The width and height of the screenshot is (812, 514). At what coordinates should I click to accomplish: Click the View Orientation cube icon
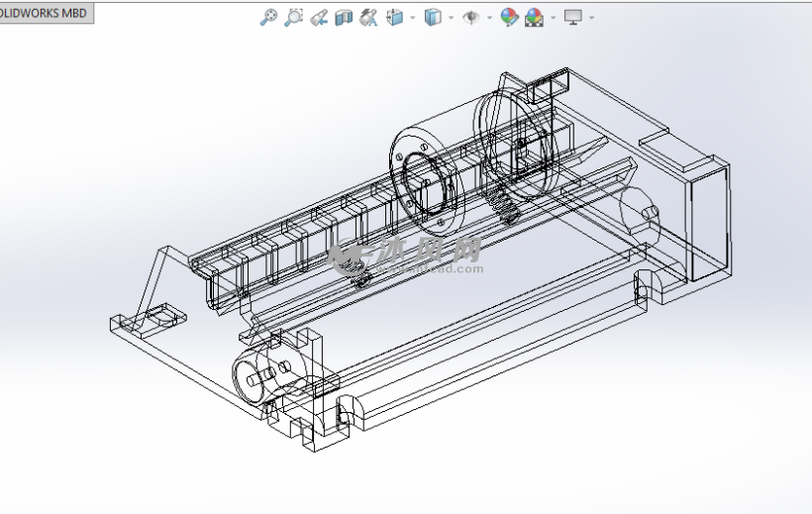pos(394,18)
